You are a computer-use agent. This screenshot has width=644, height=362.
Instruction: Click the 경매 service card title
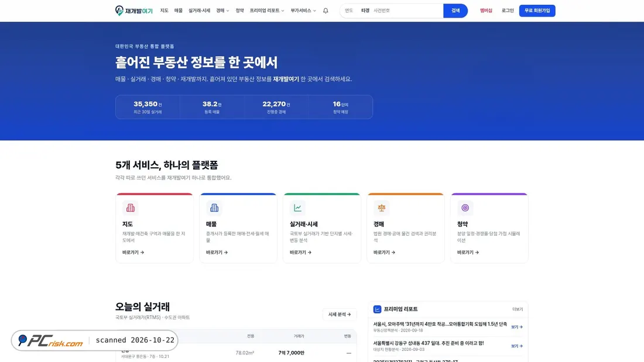point(379,224)
